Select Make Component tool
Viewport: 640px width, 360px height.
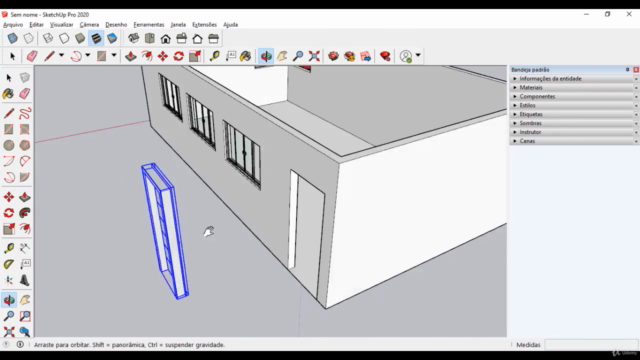coord(24,78)
